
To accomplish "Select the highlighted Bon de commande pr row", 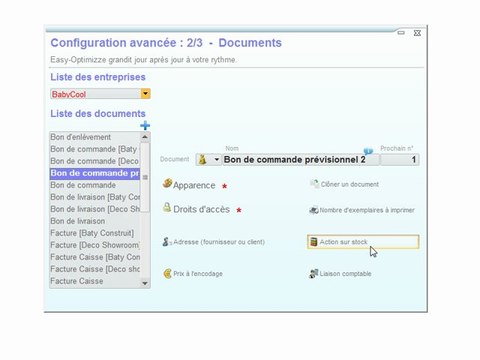I will point(95,173).
